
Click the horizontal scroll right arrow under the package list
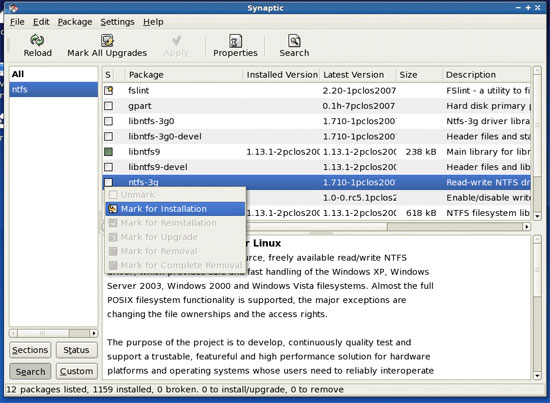pyautogui.click(x=526, y=227)
